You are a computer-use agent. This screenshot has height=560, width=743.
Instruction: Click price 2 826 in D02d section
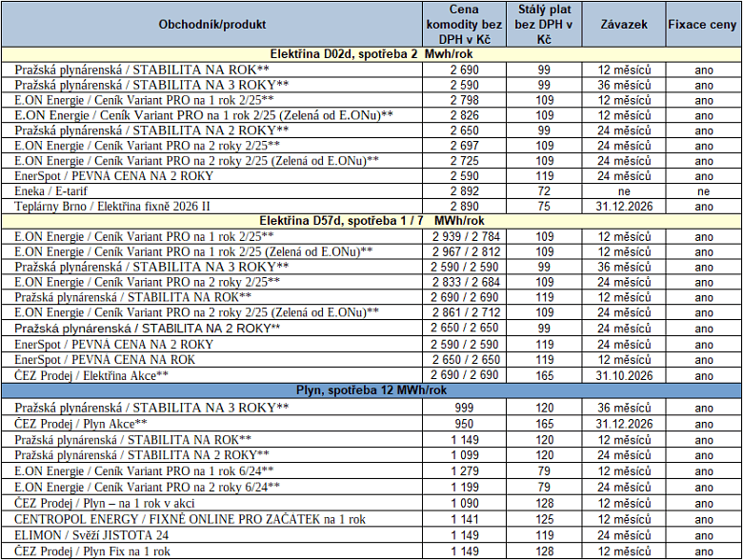pos(465,115)
